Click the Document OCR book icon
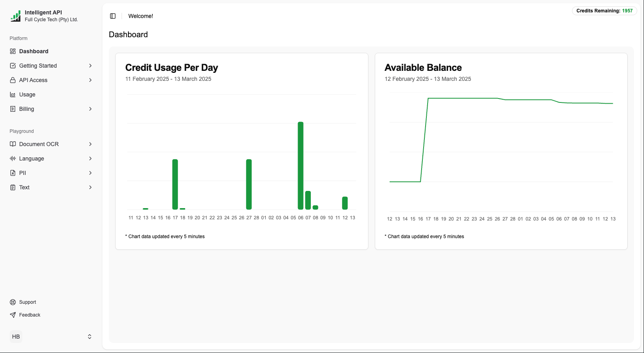644x353 pixels. click(x=13, y=144)
